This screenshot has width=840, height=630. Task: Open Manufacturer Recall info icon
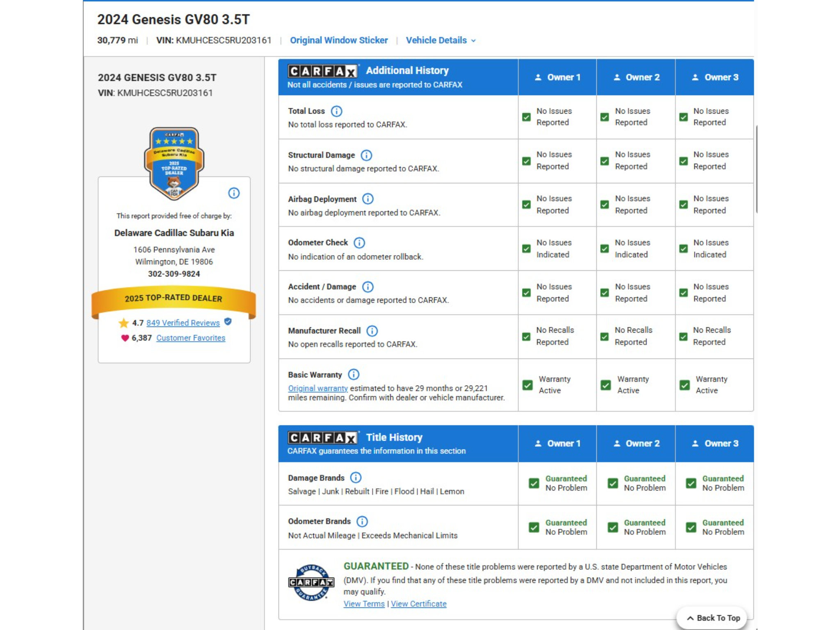(372, 331)
